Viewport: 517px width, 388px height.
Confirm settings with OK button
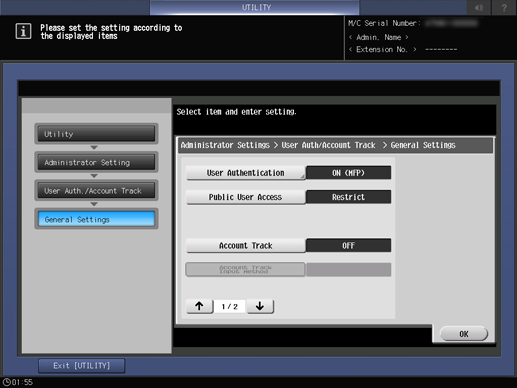[464, 334]
